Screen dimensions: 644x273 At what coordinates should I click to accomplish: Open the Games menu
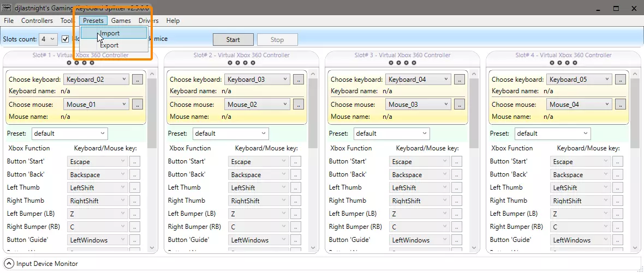tap(121, 21)
